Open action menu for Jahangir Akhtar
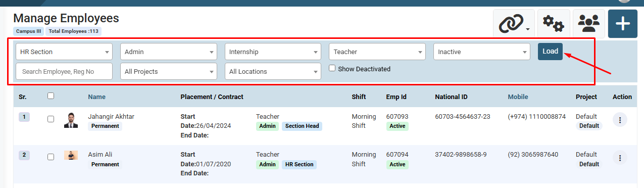 pyautogui.click(x=620, y=120)
